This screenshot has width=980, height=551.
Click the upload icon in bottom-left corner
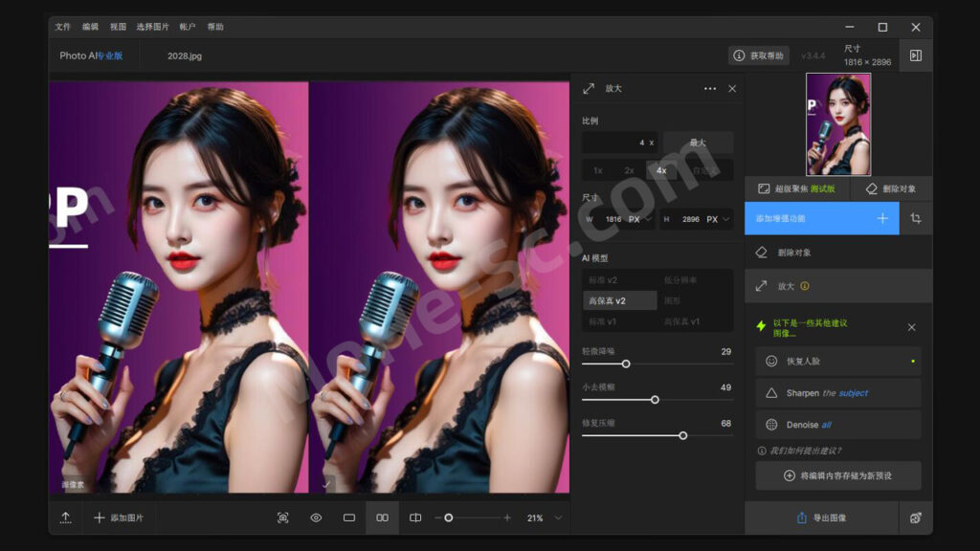click(x=65, y=518)
